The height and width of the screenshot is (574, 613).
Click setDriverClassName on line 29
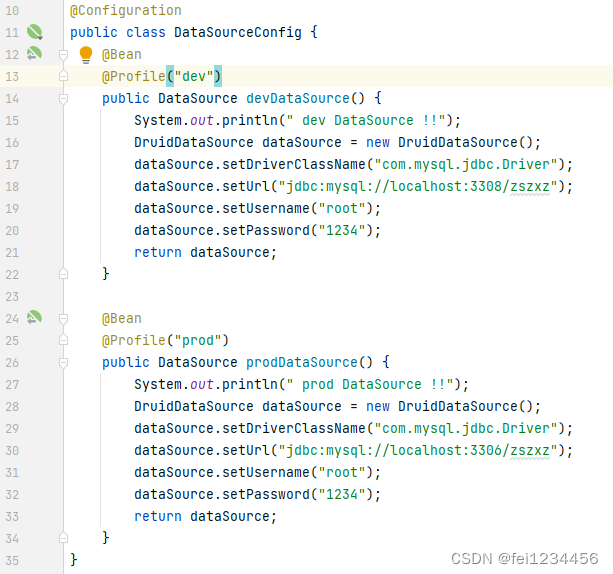pos(293,428)
